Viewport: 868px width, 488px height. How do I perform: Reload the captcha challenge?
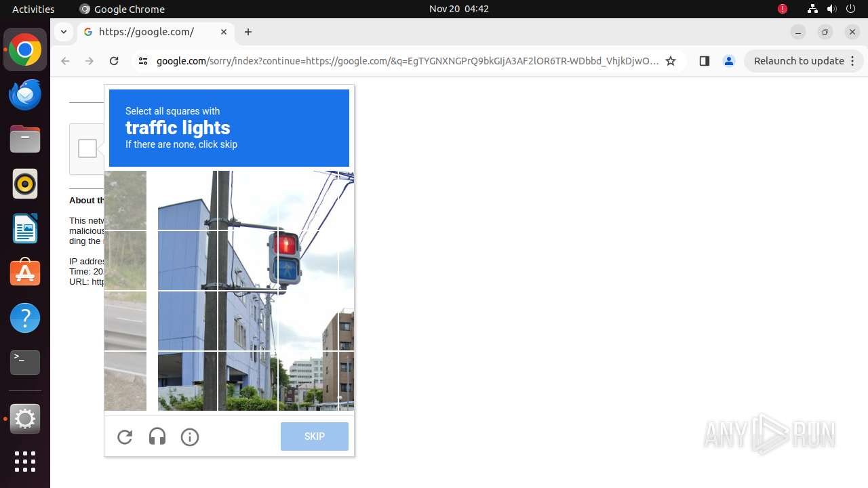tap(125, 437)
